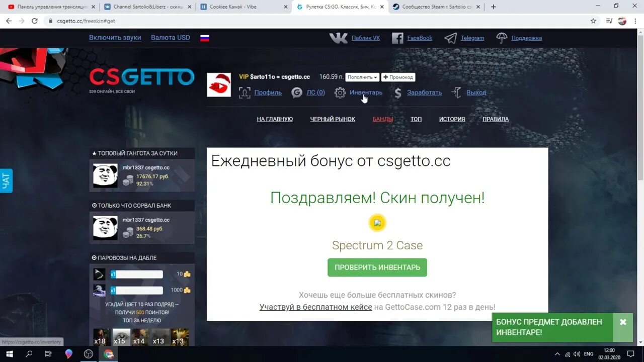Open the user avatar with red lips
Viewport: 644px width, 362px height.
coord(219,84)
